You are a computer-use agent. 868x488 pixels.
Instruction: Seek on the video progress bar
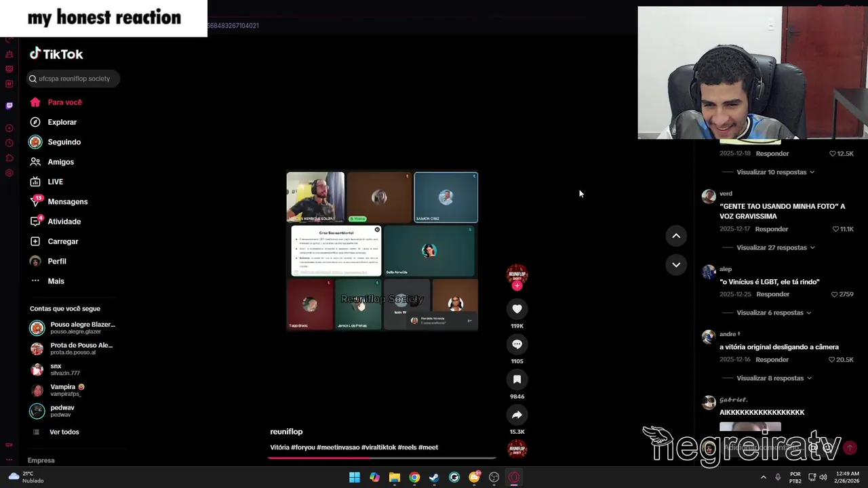click(x=382, y=458)
